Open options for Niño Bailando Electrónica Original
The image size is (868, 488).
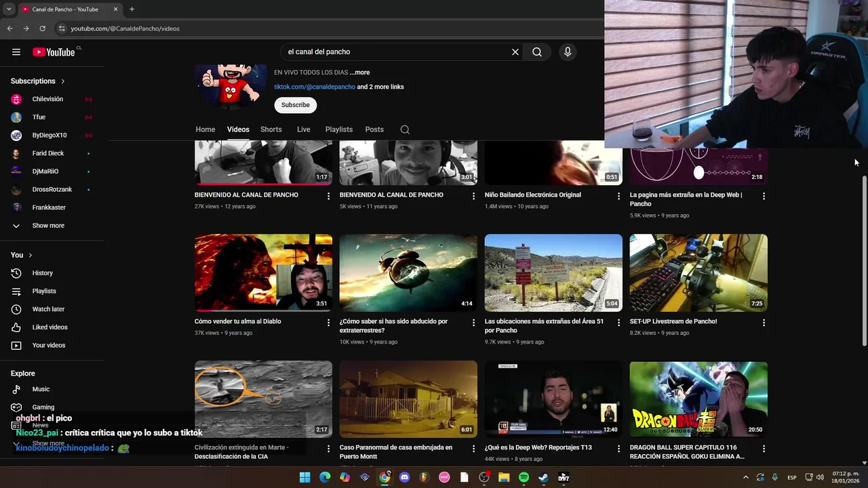pyautogui.click(x=618, y=196)
